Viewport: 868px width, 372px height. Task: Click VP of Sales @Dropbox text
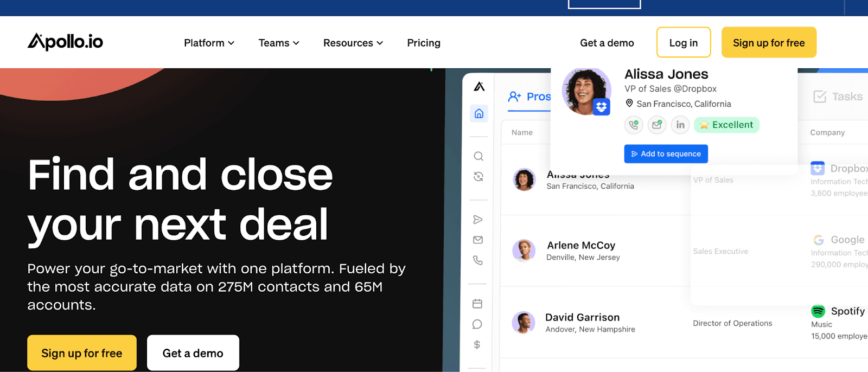coord(671,88)
